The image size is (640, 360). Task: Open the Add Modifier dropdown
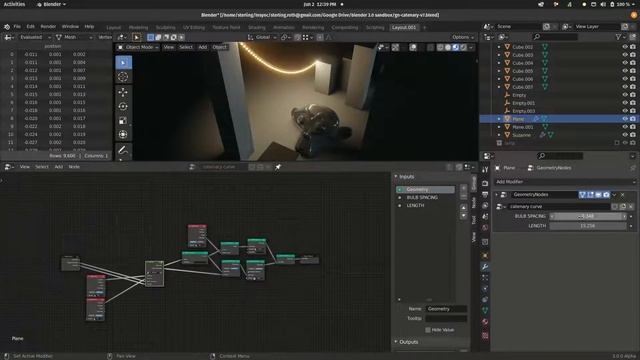point(565,182)
